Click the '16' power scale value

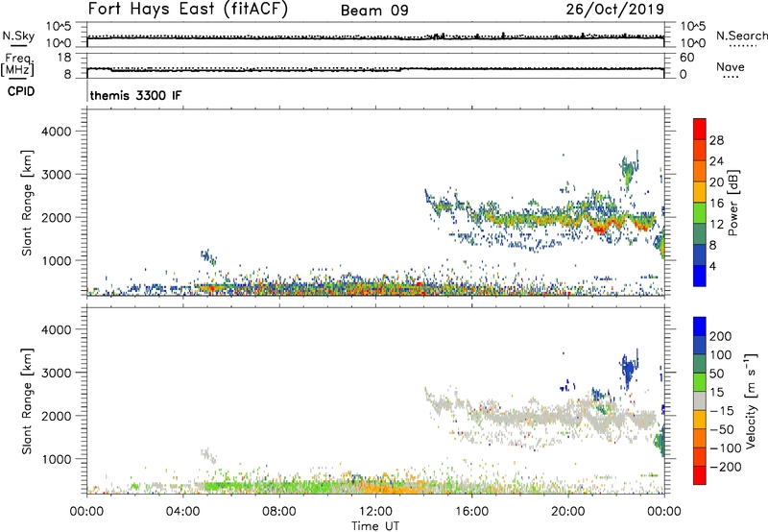pyautogui.click(x=716, y=204)
